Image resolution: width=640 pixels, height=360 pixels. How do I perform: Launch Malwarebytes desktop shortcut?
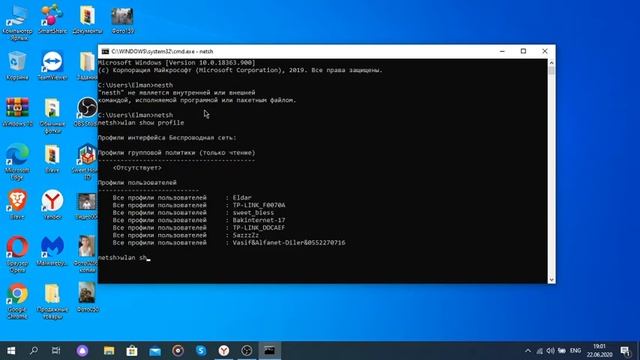click(x=52, y=251)
